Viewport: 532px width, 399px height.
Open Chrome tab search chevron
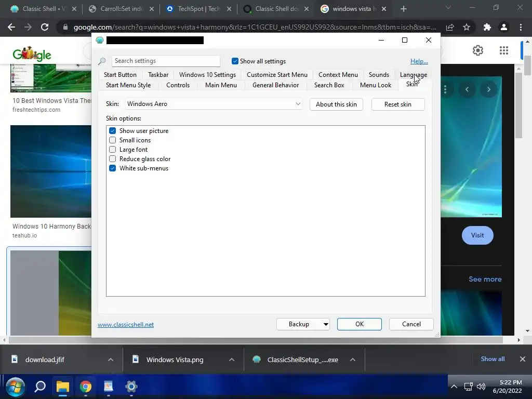[x=448, y=7]
